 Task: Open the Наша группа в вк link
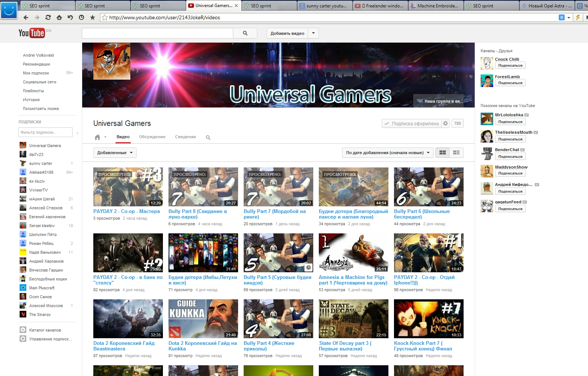pyautogui.click(x=438, y=101)
